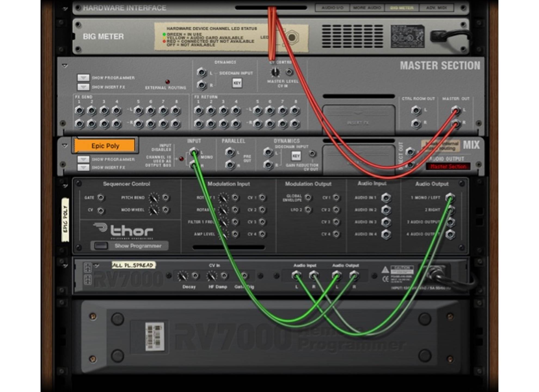This screenshot has height=392, width=539.
Task: Click the Gain Reduction CV Out jack
Action: click(x=313, y=154)
